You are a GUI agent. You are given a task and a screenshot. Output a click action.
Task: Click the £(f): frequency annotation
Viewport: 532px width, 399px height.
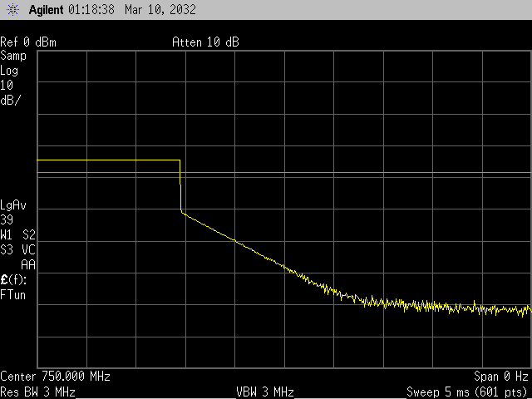click(x=13, y=280)
